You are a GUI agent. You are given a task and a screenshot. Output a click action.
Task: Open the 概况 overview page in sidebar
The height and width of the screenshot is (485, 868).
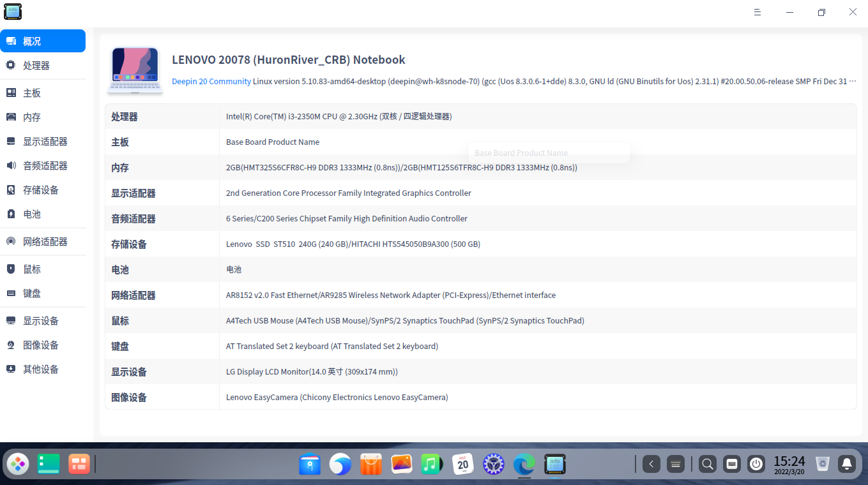point(43,41)
